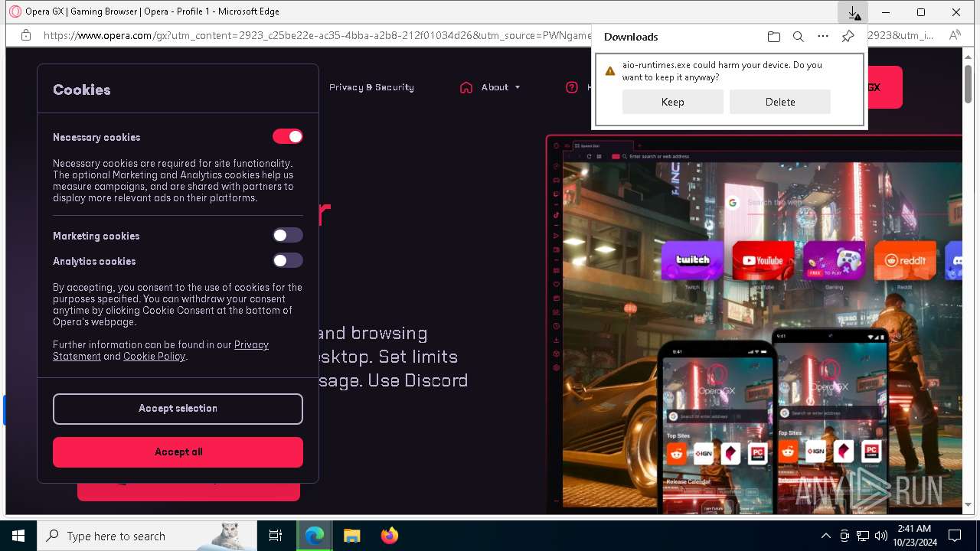Toggle the Necessary cookies switch
980x551 pixels.
[288, 136]
